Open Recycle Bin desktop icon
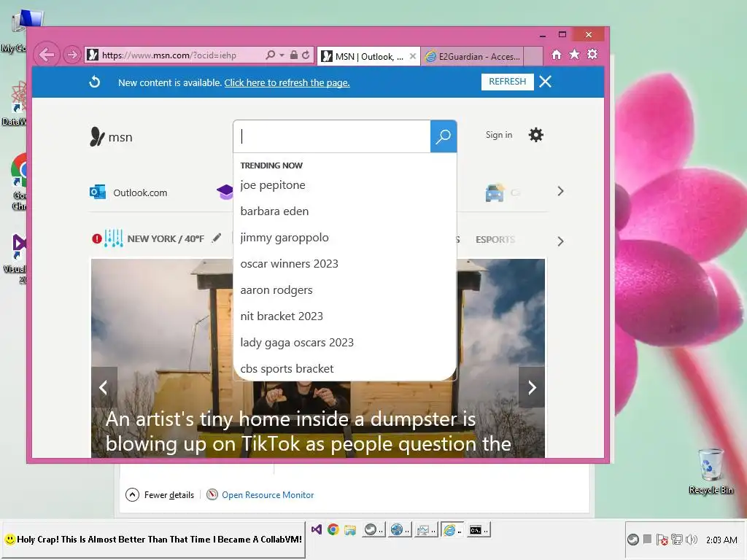 (711, 472)
